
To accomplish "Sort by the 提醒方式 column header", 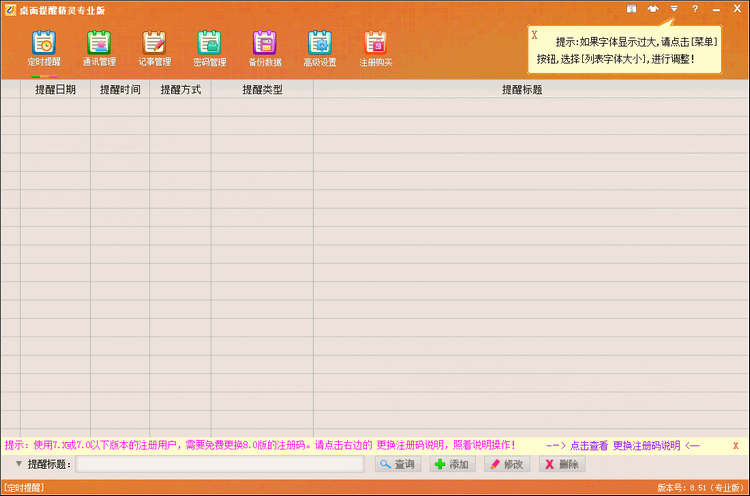I will [x=180, y=89].
